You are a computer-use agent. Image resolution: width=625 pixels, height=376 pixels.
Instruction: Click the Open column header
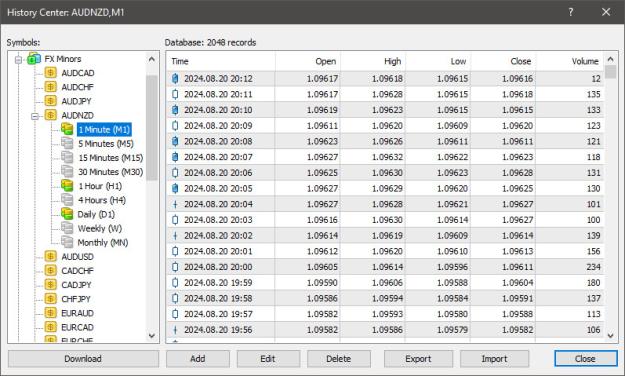tap(308, 61)
